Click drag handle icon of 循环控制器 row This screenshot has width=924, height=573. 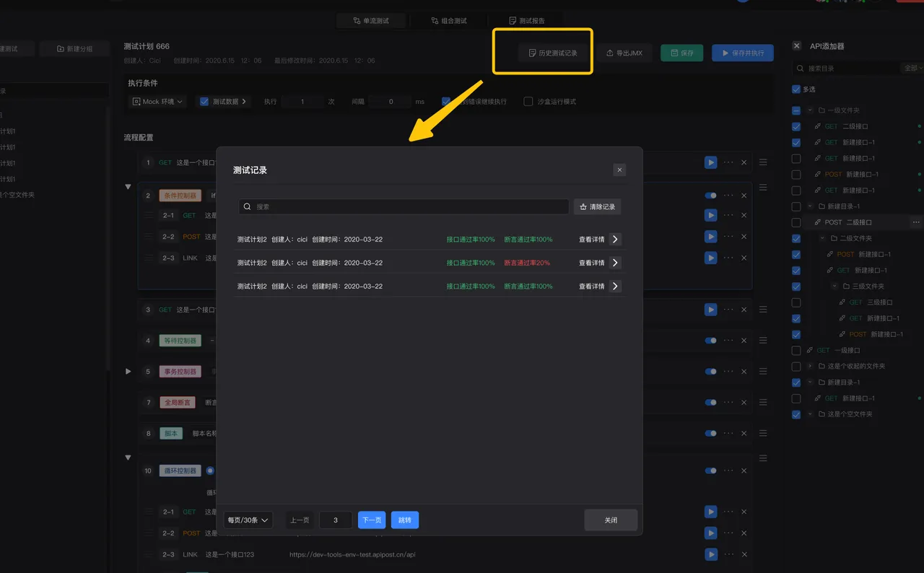(763, 458)
